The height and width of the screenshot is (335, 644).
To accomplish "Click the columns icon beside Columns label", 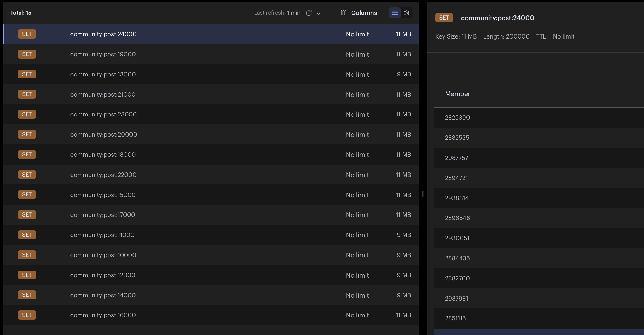I will [x=344, y=13].
